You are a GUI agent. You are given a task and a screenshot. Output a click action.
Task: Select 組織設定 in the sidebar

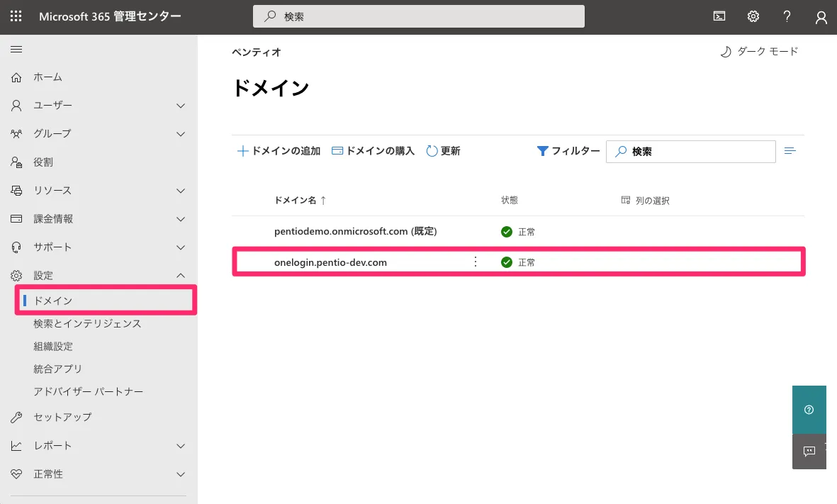[53, 347]
